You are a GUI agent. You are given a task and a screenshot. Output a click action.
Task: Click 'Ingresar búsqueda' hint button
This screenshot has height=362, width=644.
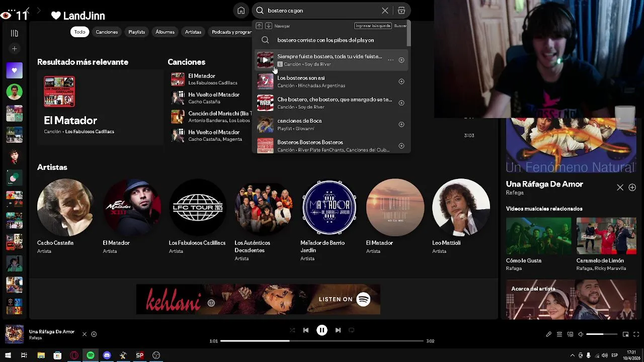click(373, 26)
